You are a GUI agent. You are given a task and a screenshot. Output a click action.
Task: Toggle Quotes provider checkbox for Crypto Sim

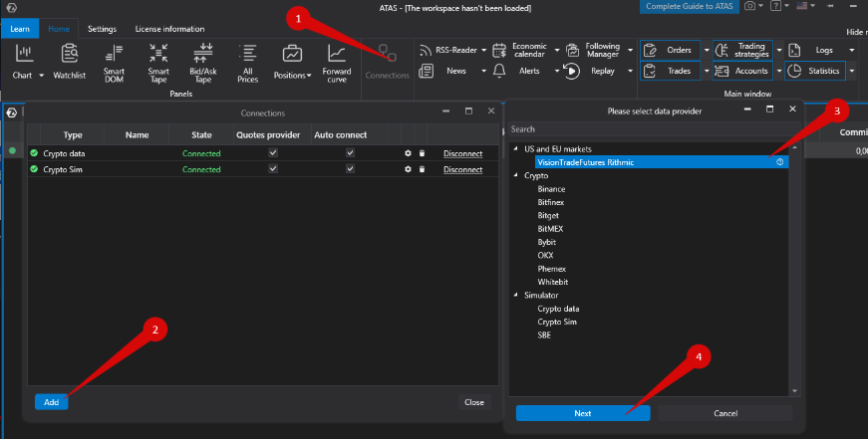point(273,168)
